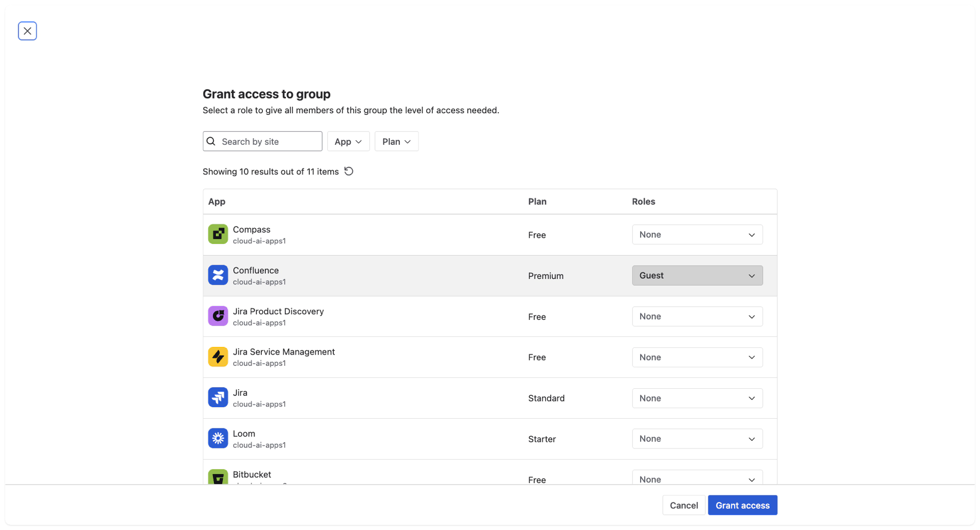This screenshot has height=530, width=980.
Task: Close the Grant access dialog
Action: [28, 31]
